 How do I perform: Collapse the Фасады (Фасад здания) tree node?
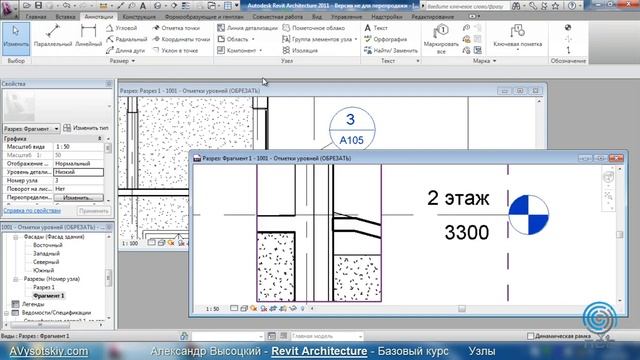[16, 237]
